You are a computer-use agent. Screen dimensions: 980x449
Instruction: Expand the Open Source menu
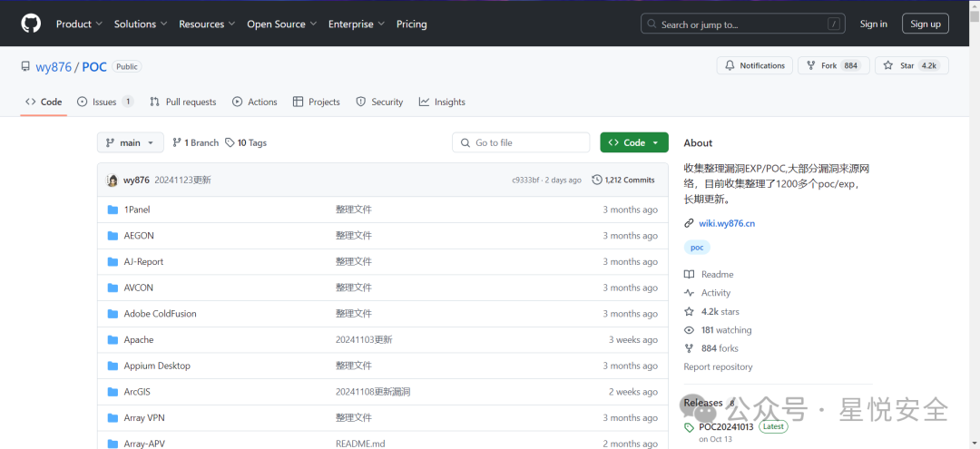282,24
